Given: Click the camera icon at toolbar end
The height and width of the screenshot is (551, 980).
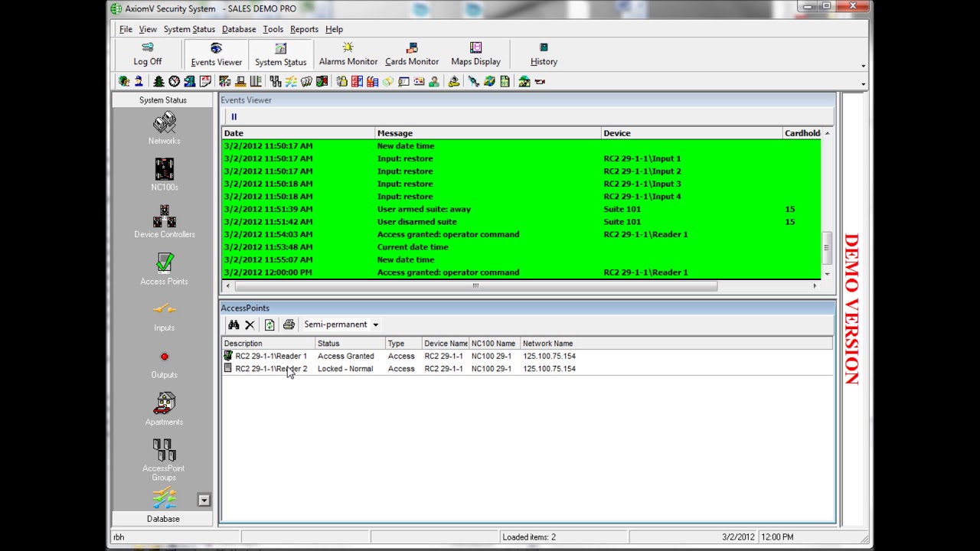Looking at the screenshot, I should 539,81.
